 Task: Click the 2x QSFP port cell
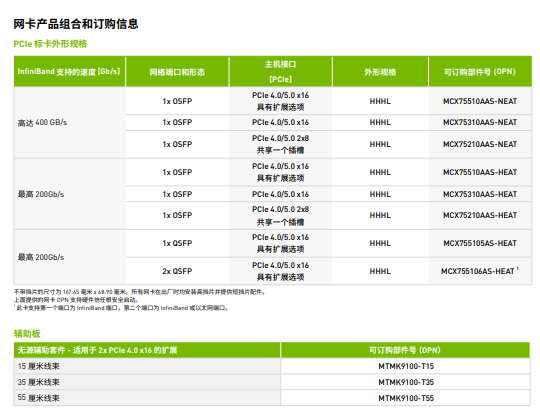click(x=177, y=271)
